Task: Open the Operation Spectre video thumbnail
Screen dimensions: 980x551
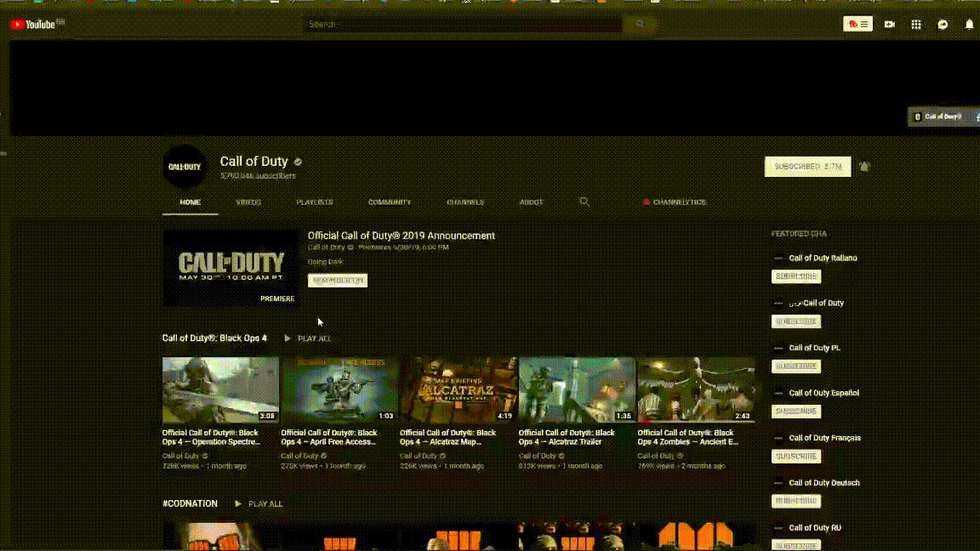Action: click(220, 389)
